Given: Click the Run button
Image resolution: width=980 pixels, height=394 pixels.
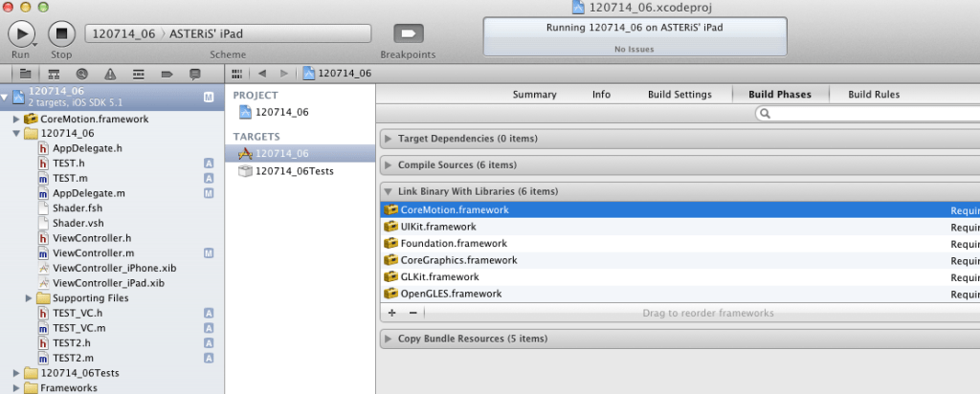Looking at the screenshot, I should (21, 33).
